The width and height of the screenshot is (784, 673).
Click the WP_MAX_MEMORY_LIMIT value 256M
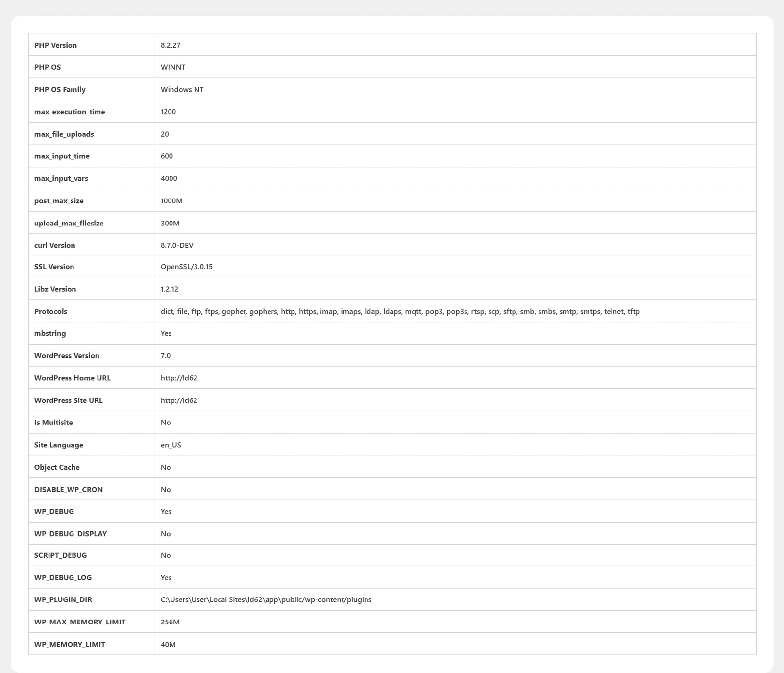pyautogui.click(x=170, y=622)
